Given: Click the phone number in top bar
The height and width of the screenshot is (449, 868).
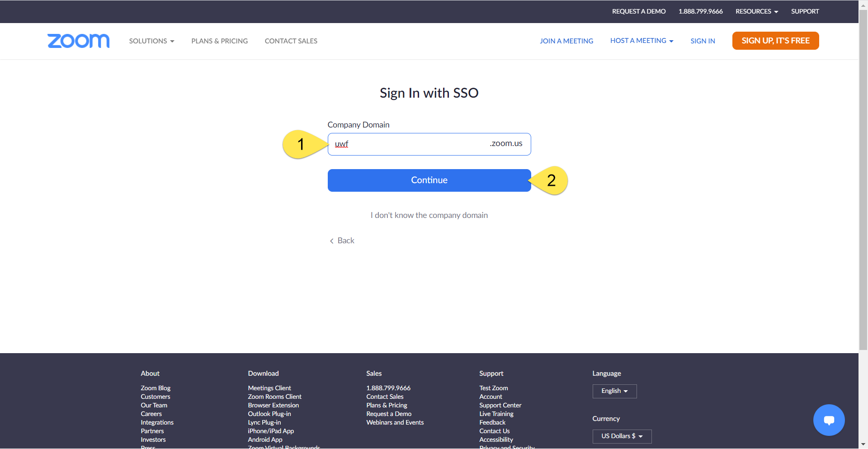Looking at the screenshot, I should 700,11.
